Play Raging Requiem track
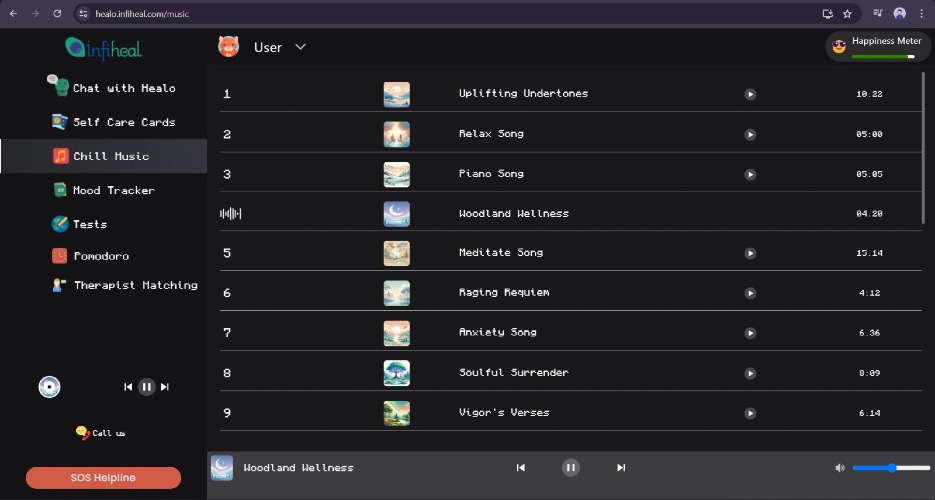This screenshot has height=500, width=935. 750,293
